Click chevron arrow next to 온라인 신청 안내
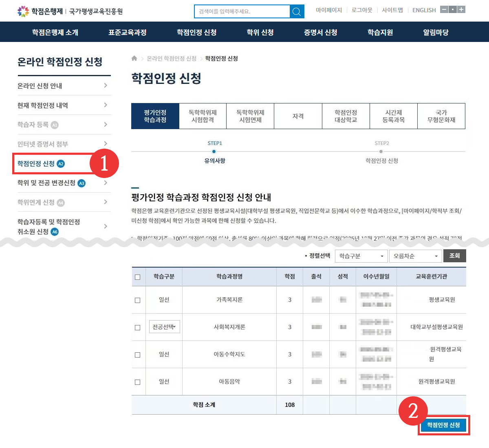The width and height of the screenshot is (489, 448). pyautogui.click(x=106, y=86)
